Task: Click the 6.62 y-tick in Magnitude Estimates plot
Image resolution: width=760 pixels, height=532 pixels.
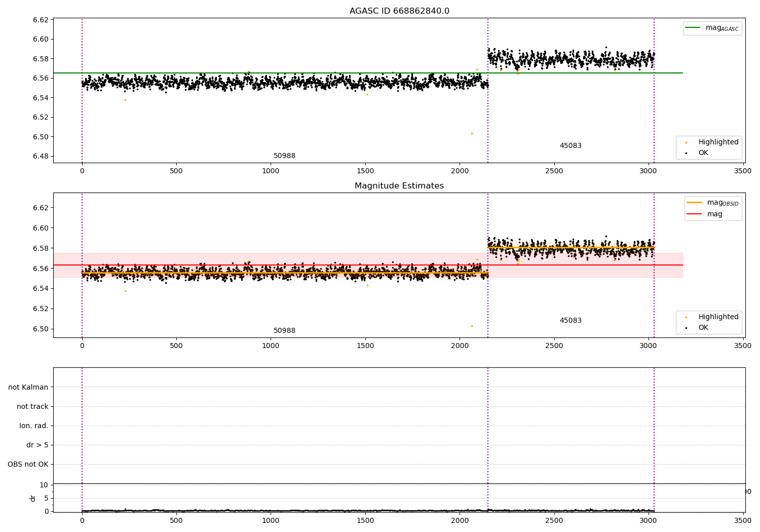Action: pos(40,208)
